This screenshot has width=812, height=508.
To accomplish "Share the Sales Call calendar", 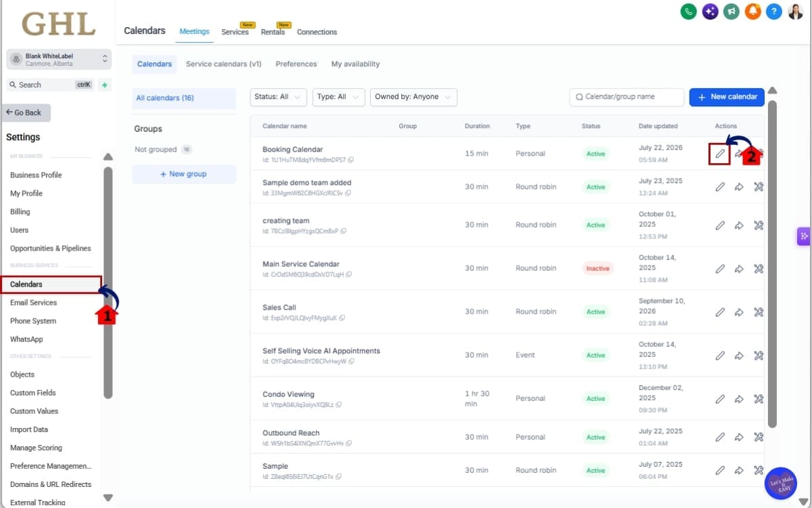I will (x=739, y=312).
